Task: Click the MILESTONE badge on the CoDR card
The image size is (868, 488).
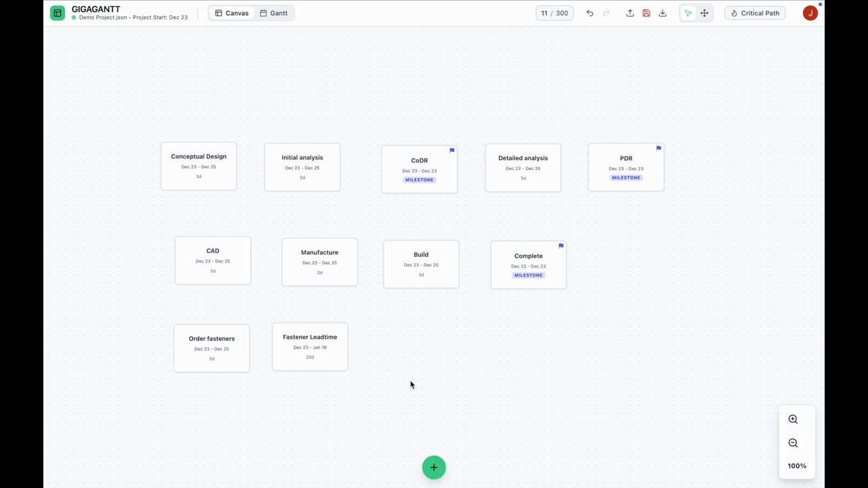Action: point(419,180)
